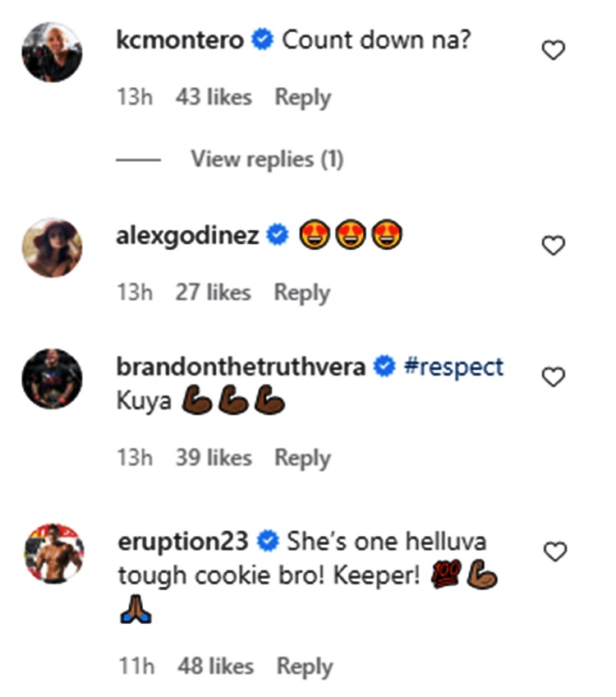Reply to kcmontero's comment
Screen dimensions: 616x697
(302, 97)
